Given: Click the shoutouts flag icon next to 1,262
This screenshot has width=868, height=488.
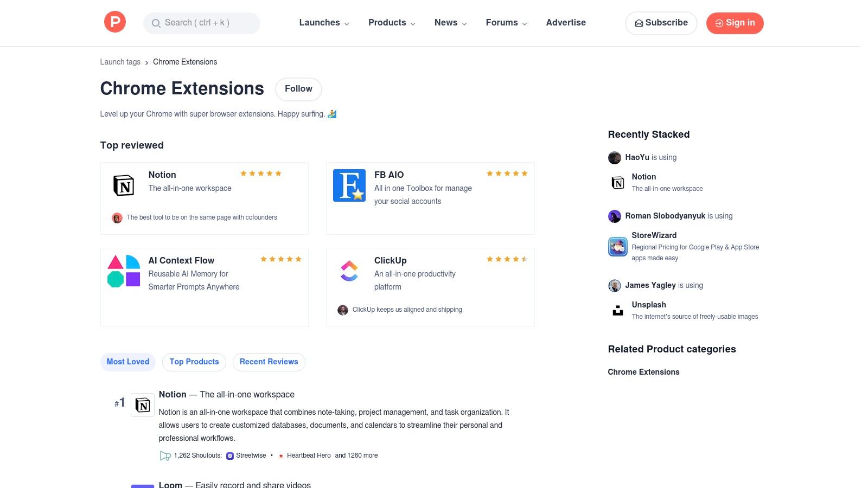Looking at the screenshot, I should [x=165, y=455].
